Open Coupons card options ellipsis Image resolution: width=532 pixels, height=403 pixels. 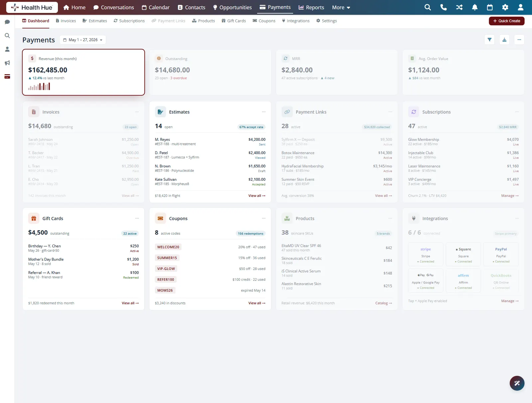264,218
